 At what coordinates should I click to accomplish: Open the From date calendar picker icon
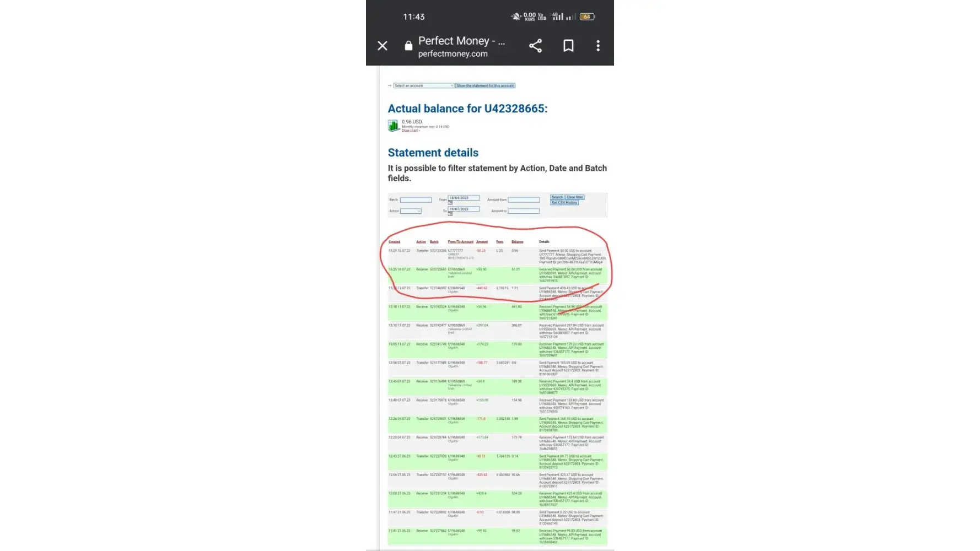(x=450, y=203)
